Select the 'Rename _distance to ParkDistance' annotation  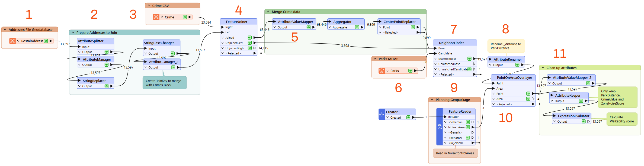pos(506,46)
